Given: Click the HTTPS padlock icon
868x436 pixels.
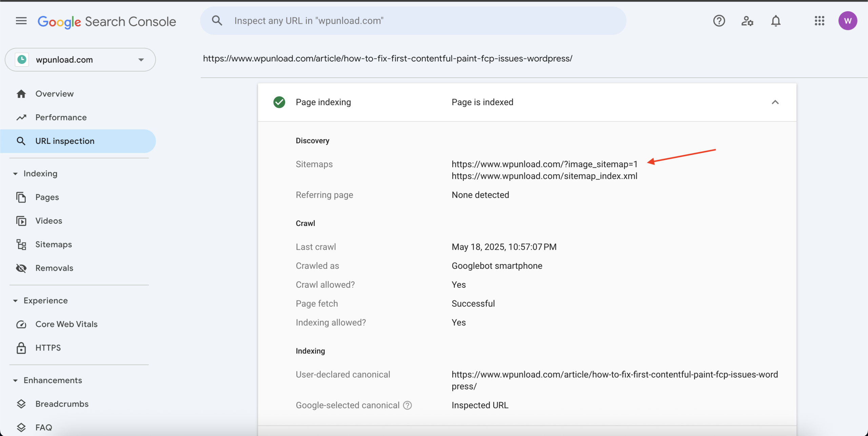Looking at the screenshot, I should pyautogui.click(x=21, y=348).
